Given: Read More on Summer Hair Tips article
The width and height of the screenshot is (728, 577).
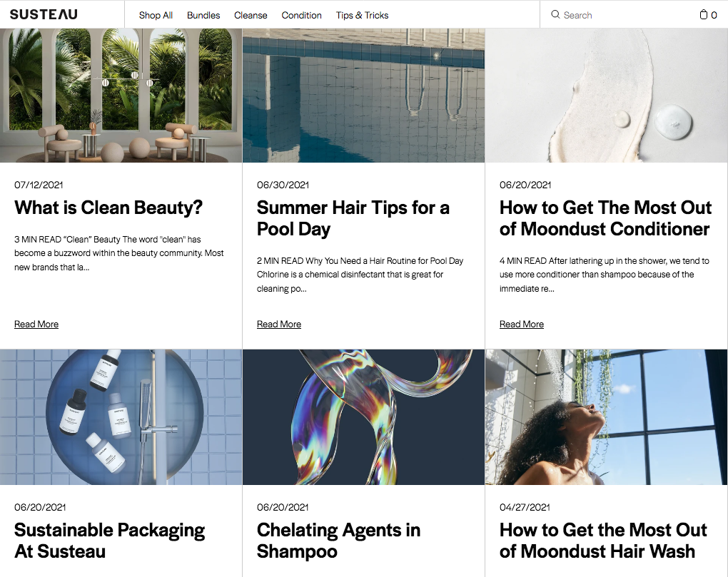Looking at the screenshot, I should tap(279, 325).
